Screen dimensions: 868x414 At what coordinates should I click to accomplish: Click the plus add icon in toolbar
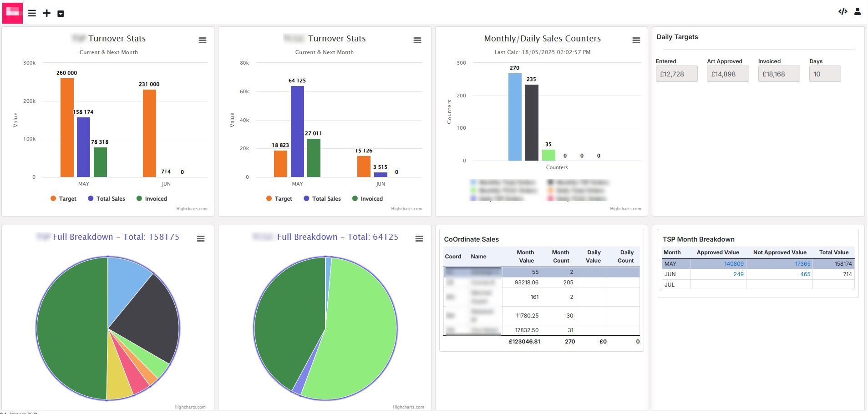tap(46, 13)
